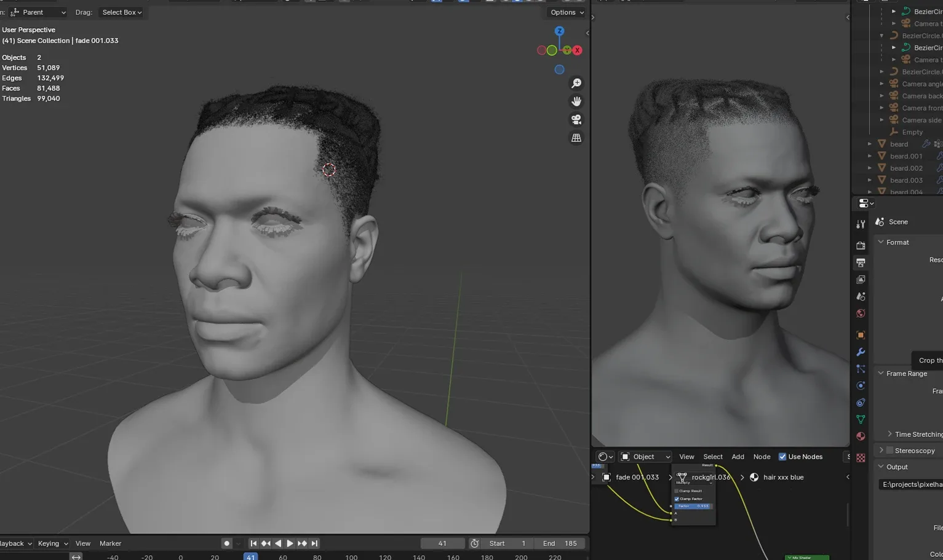Toggle the Use Nodes checkbox
The image size is (943, 560).
(x=782, y=457)
